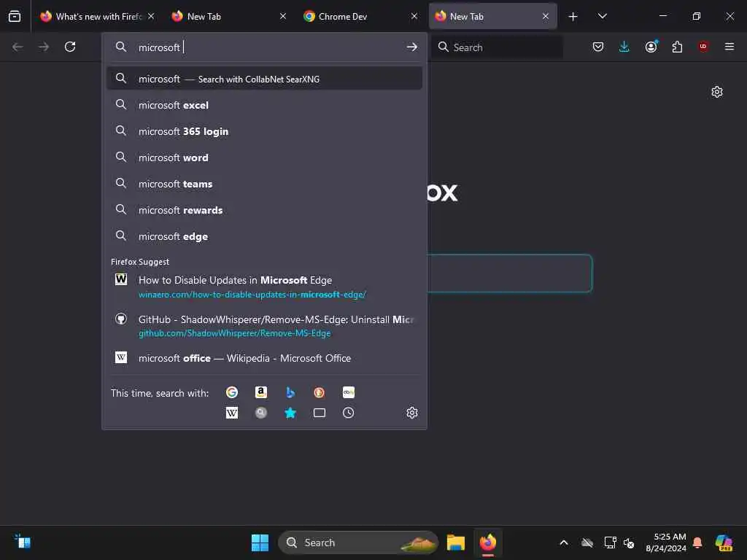Image resolution: width=747 pixels, height=560 pixels.
Task: Open the notifications bell in taskbar
Action: coord(697,542)
